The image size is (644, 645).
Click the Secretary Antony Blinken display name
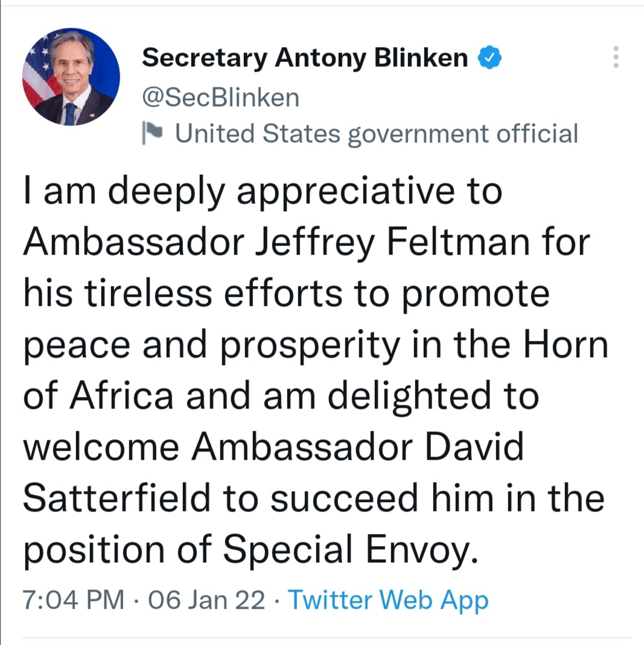(x=305, y=58)
